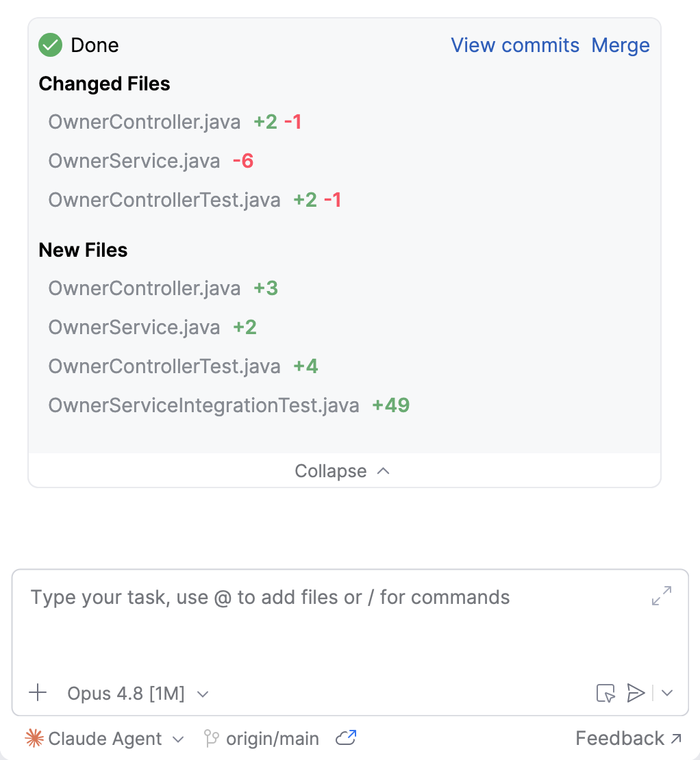The width and height of the screenshot is (700, 760).
Task: Open OwnerController.java under Changed Files
Action: (145, 122)
